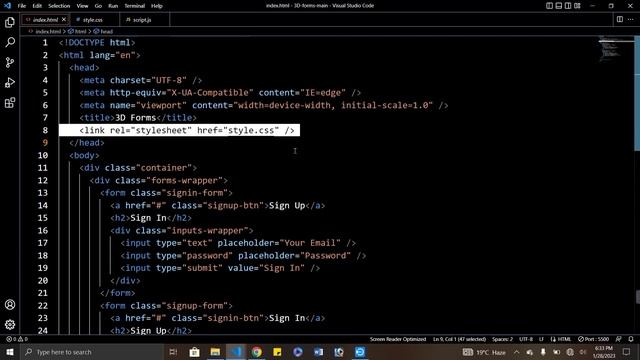The height and width of the screenshot is (360, 640).
Task: Click line number 22 in gutter
Action: coord(42,305)
